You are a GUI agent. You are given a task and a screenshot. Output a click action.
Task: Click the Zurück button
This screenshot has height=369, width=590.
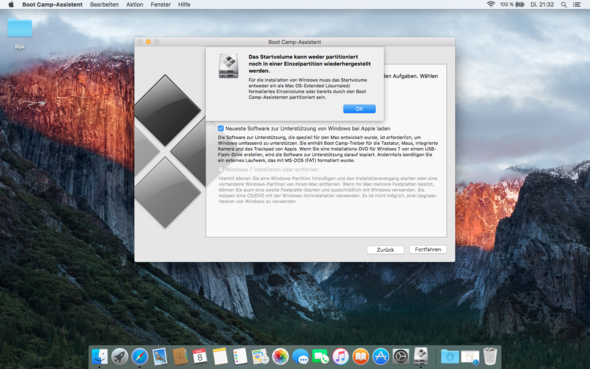tap(385, 250)
